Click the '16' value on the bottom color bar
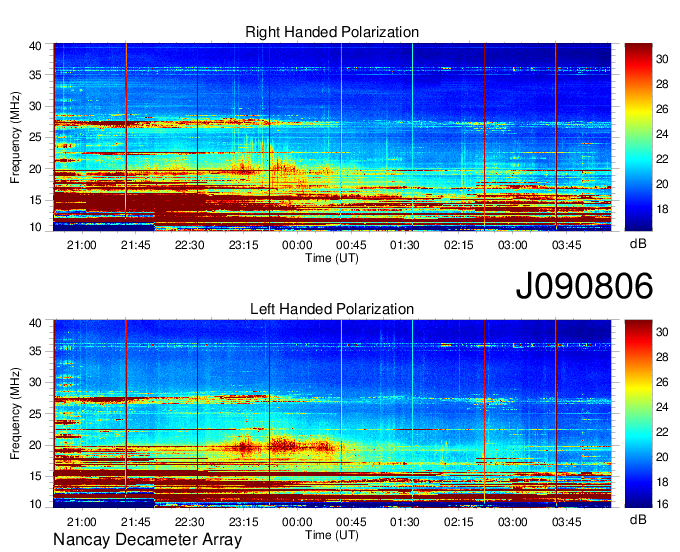680x552 pixels. click(x=662, y=504)
